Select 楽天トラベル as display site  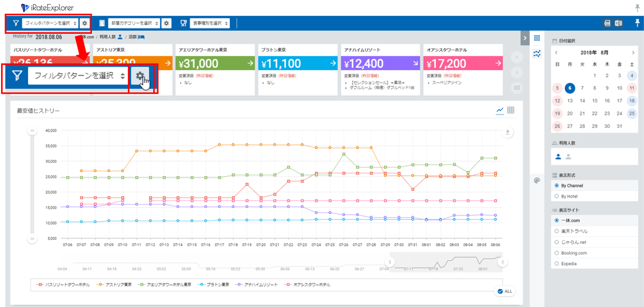[557, 231]
